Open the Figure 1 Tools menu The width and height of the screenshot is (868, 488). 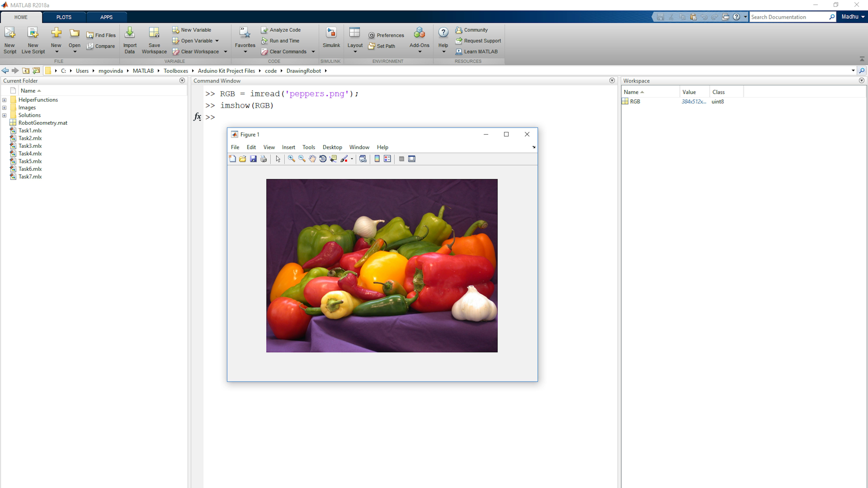[309, 147]
